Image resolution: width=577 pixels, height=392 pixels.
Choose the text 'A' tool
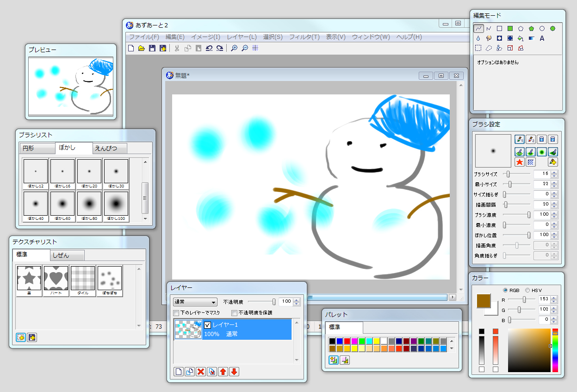click(x=542, y=38)
